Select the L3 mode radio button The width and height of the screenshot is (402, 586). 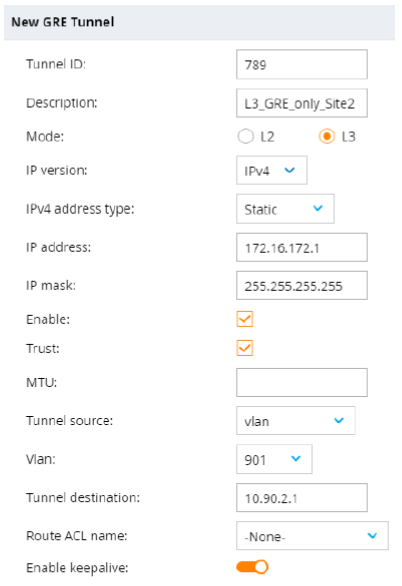click(x=327, y=136)
